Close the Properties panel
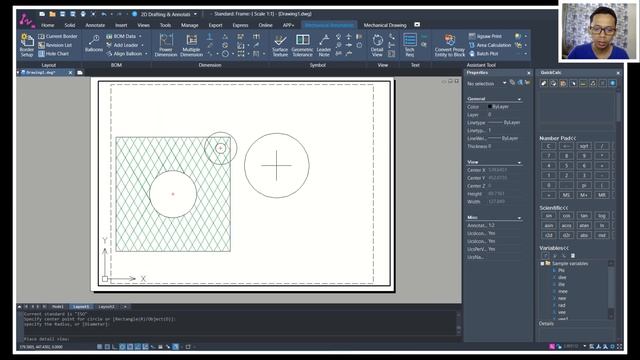The image size is (640, 360). (x=529, y=73)
